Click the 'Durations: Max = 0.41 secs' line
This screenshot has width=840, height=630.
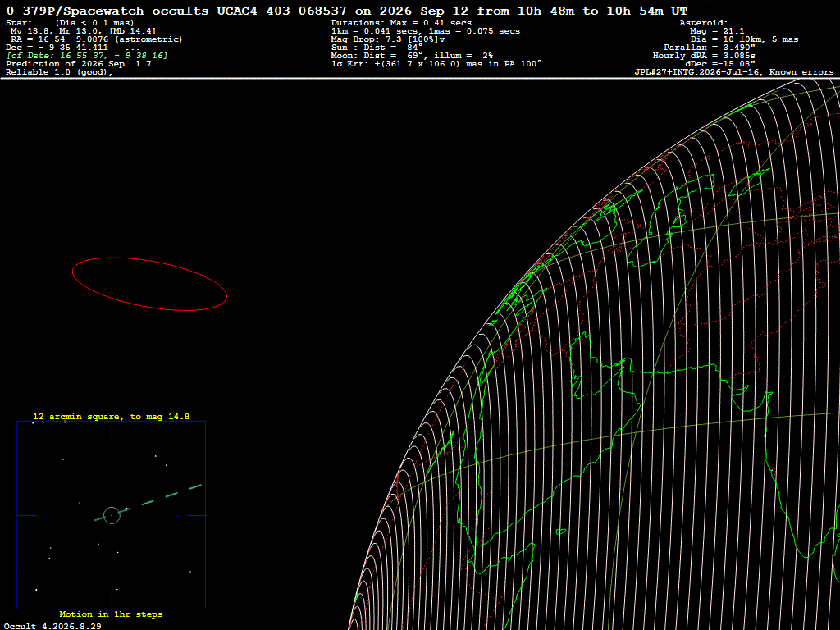point(401,23)
